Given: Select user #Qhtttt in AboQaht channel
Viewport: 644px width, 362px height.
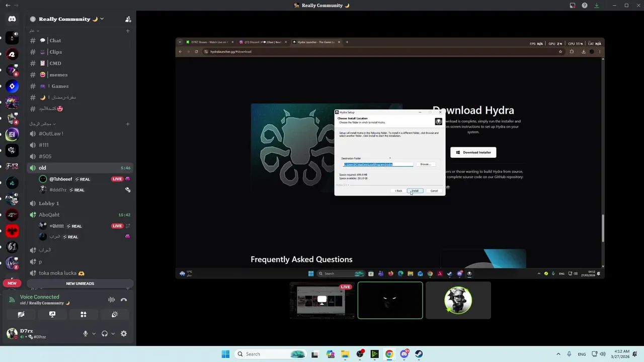Looking at the screenshot, I should pos(85,226).
